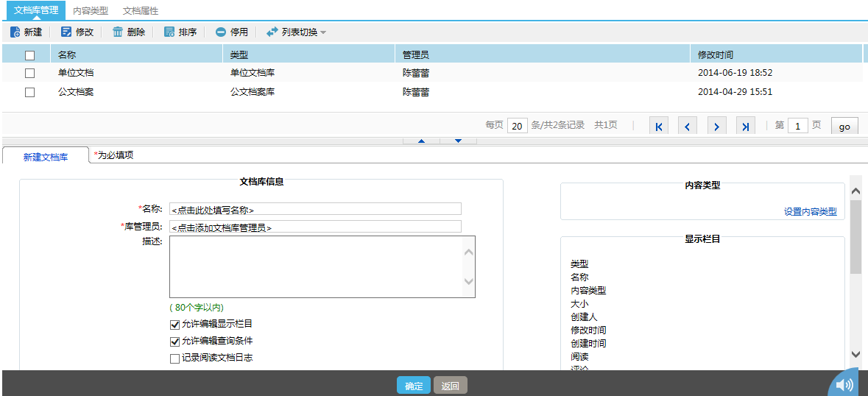Click the 排序 (Sort) toolbar icon
This screenshot has width=868, height=396.
pyautogui.click(x=169, y=32)
